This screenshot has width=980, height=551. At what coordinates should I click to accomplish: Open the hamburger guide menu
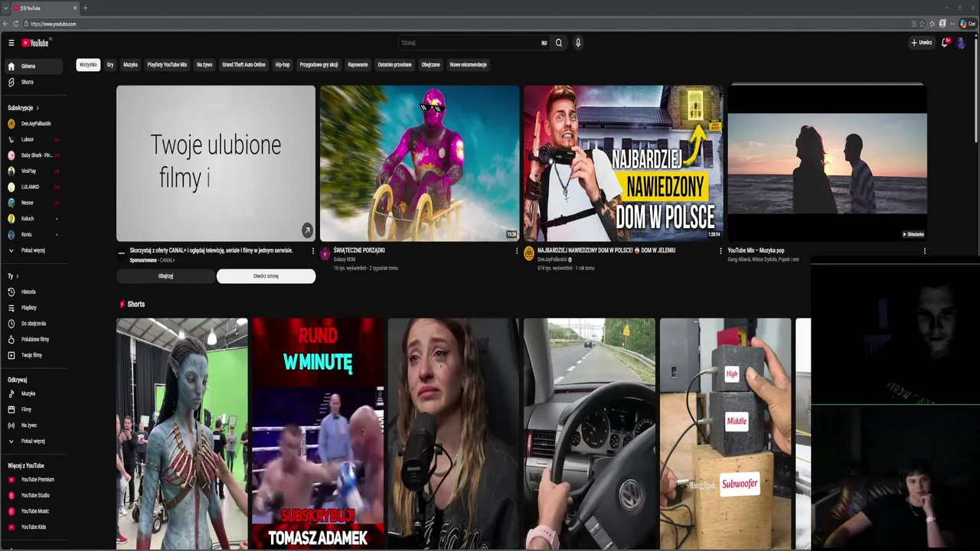click(11, 43)
